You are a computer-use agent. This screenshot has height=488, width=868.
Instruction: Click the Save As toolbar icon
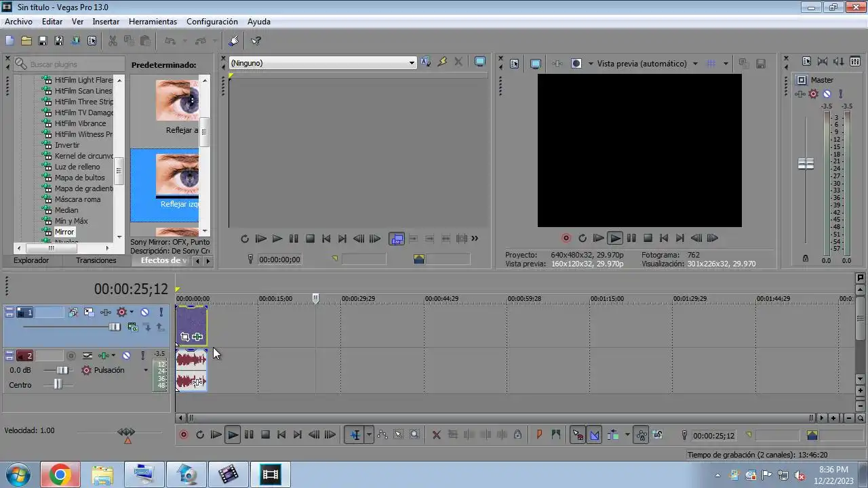[59, 41]
